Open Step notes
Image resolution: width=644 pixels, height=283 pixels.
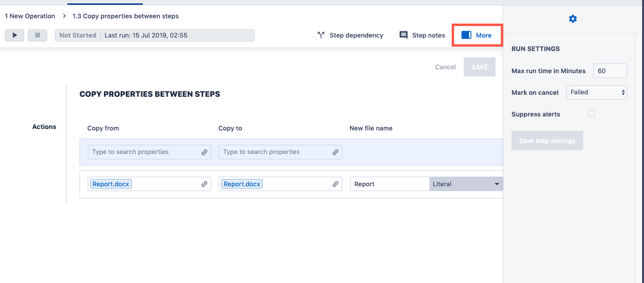[422, 35]
